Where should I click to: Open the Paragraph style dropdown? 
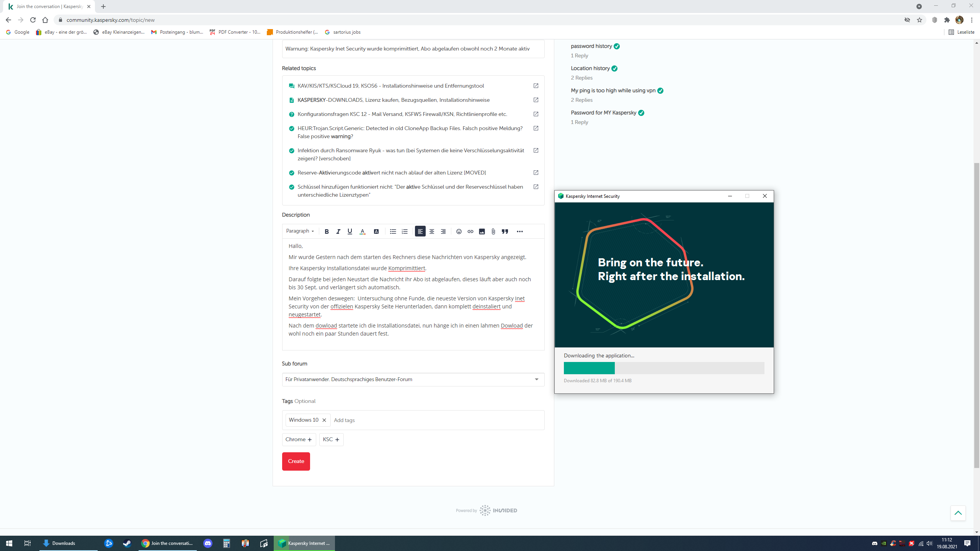[x=300, y=231]
